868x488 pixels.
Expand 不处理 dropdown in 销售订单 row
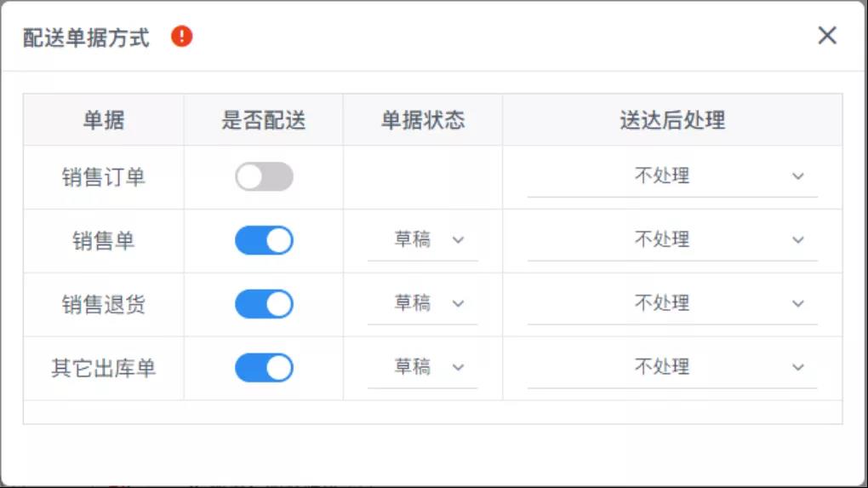672,176
